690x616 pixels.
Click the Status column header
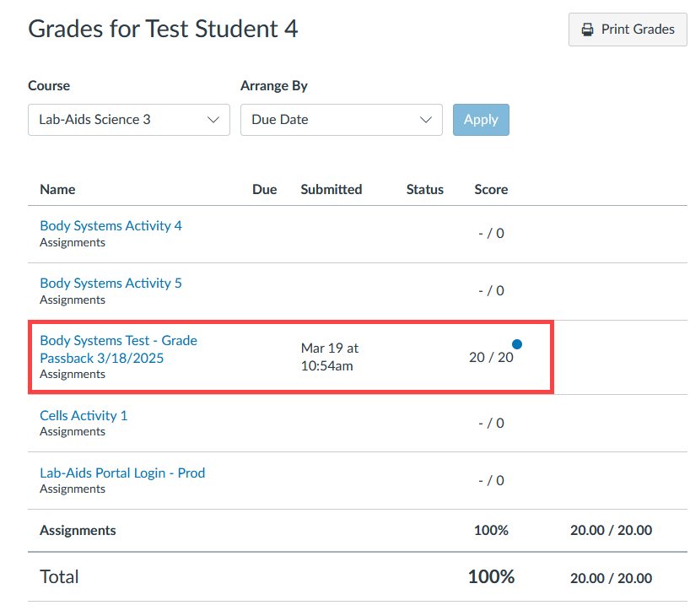(x=424, y=190)
